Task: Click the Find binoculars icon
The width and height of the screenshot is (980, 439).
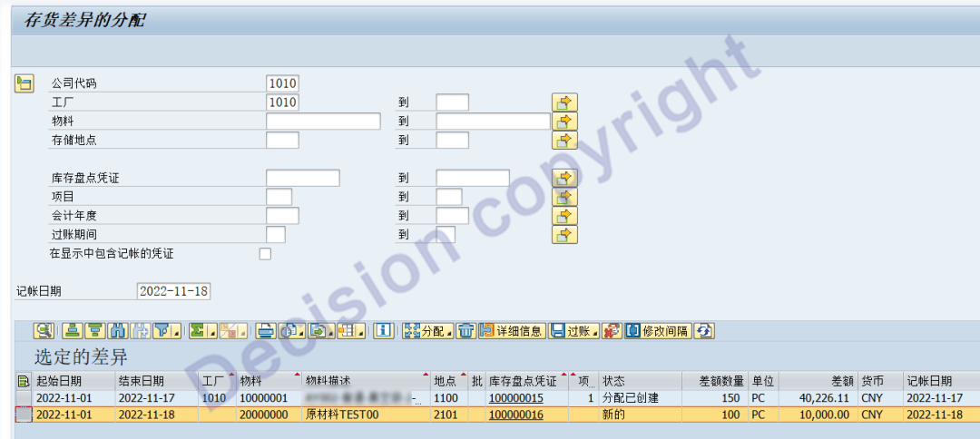Action: coord(117,331)
